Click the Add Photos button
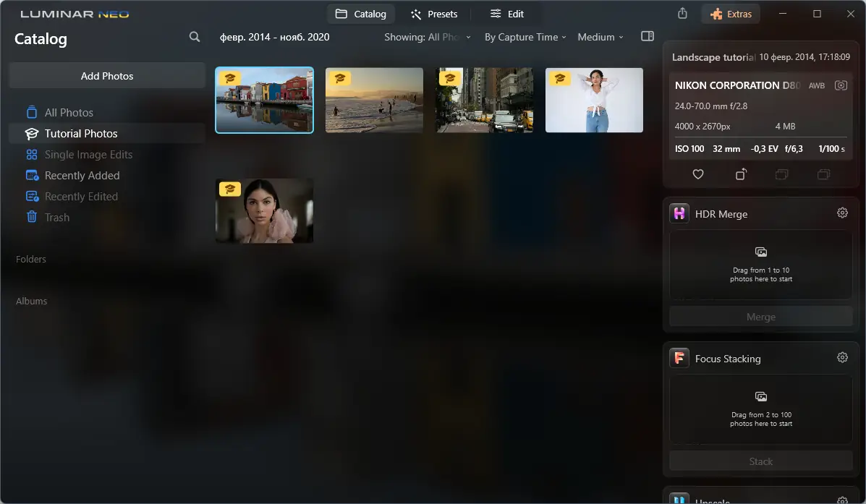Image resolution: width=866 pixels, height=504 pixels. click(107, 76)
